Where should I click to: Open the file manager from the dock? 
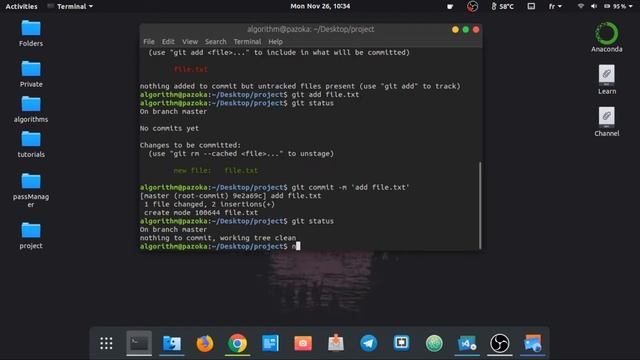click(x=172, y=343)
